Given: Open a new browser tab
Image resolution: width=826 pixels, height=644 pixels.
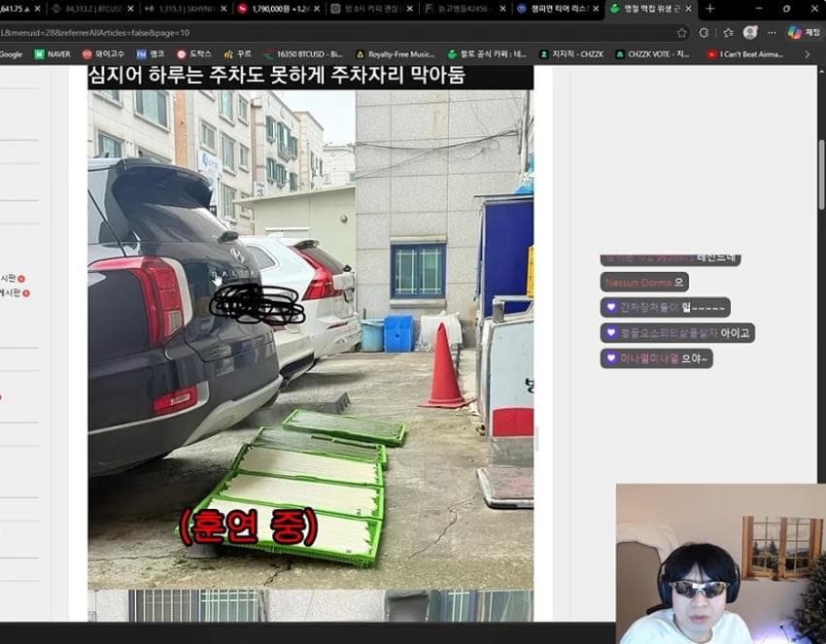Looking at the screenshot, I should (709, 9).
